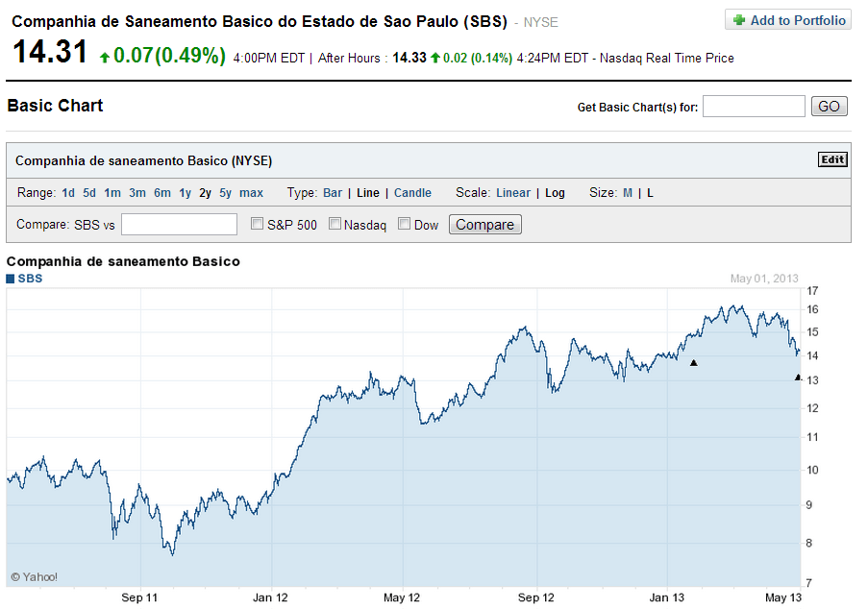
Task: Set range to 5d
Action: pyautogui.click(x=89, y=193)
